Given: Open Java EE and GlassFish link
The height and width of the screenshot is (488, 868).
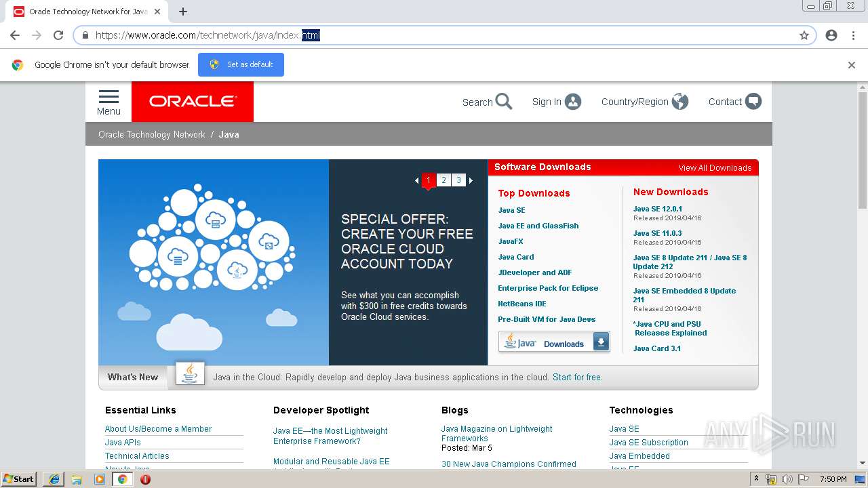Looking at the screenshot, I should click(538, 226).
